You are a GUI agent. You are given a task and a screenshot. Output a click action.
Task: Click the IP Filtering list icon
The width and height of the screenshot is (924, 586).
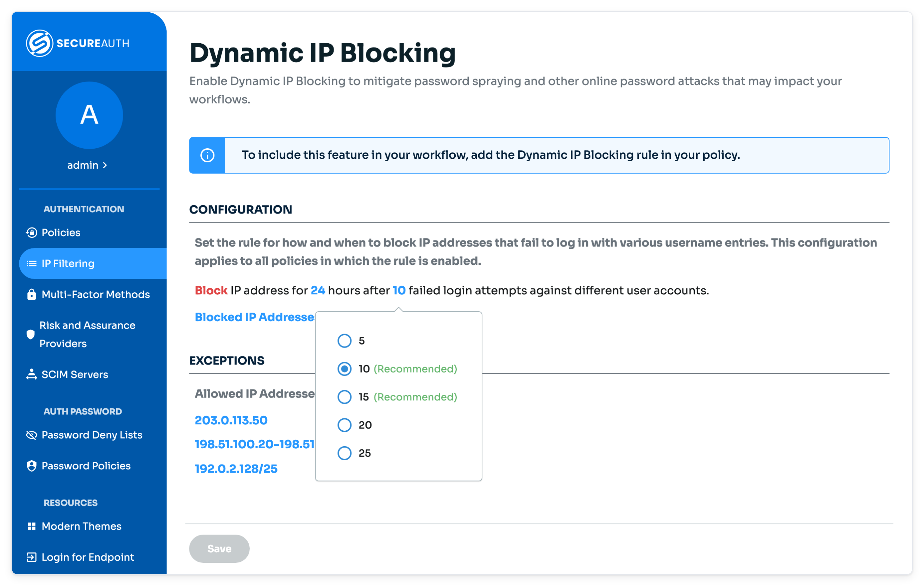(x=31, y=264)
